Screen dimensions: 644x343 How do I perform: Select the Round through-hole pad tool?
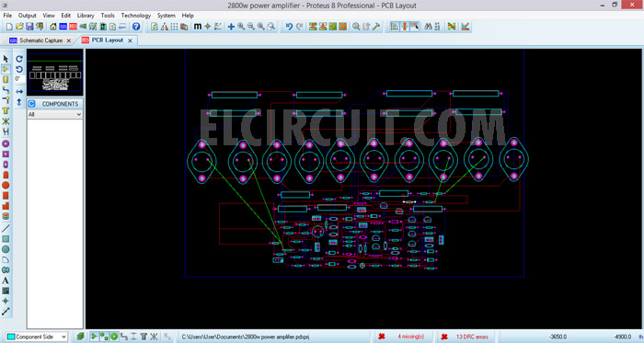point(6,143)
